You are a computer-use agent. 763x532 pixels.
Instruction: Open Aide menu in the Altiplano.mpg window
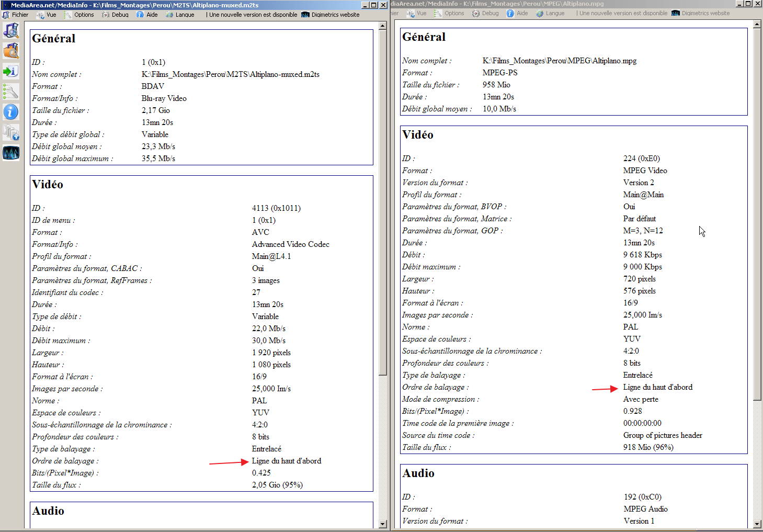(x=522, y=13)
